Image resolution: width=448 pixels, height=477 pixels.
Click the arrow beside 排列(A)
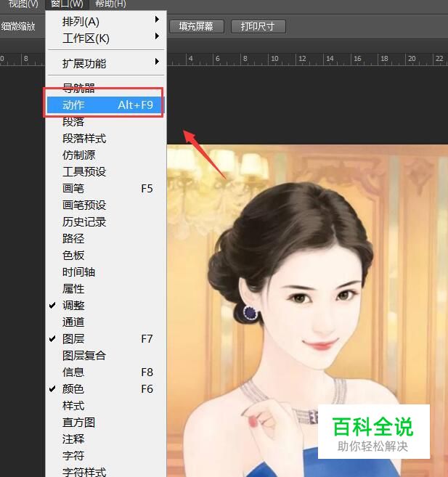point(157,20)
